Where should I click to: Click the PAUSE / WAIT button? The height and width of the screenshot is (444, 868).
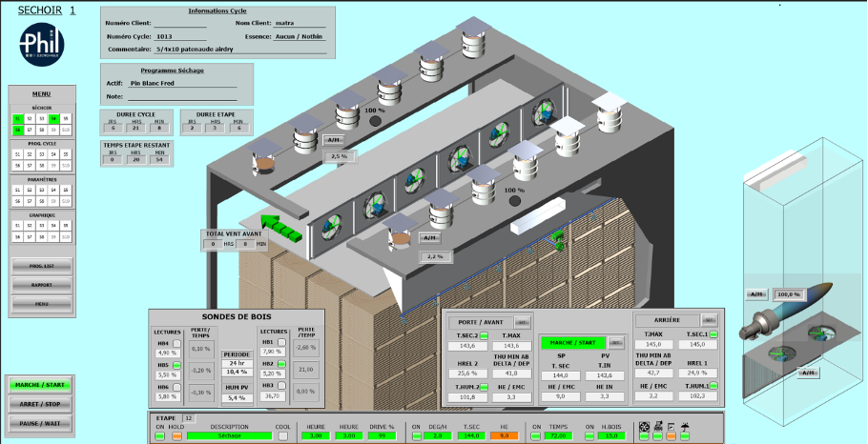(40, 424)
